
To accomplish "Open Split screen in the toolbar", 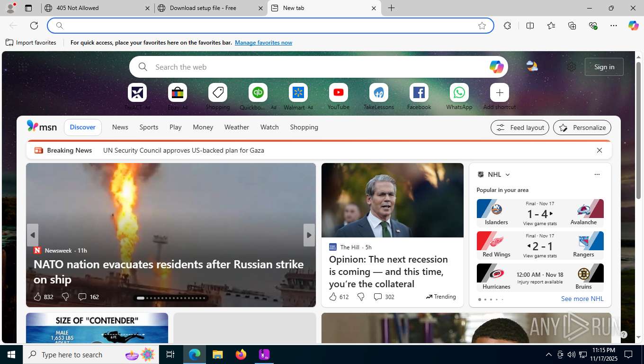I will pyautogui.click(x=530, y=26).
